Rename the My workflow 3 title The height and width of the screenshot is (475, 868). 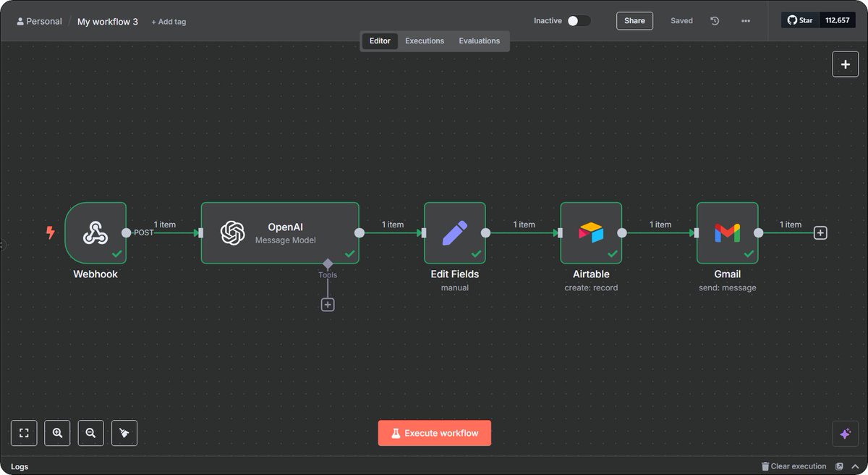[108, 22]
